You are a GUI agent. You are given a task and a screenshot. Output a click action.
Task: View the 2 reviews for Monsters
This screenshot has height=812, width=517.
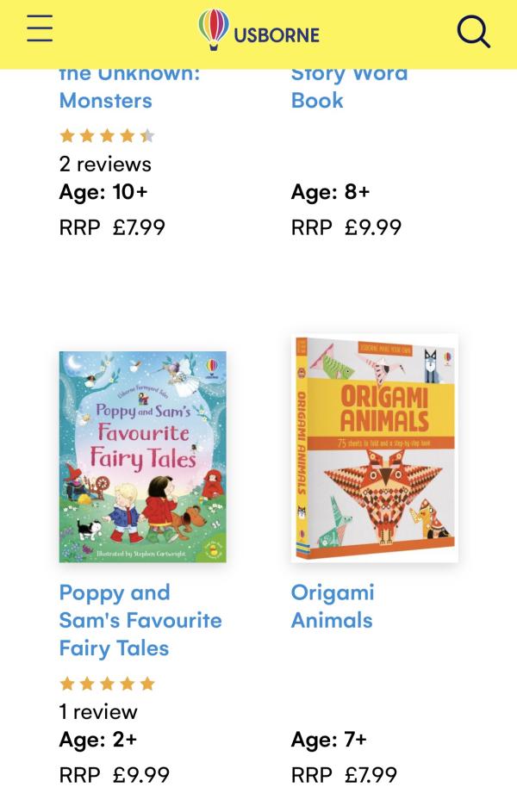tap(105, 164)
